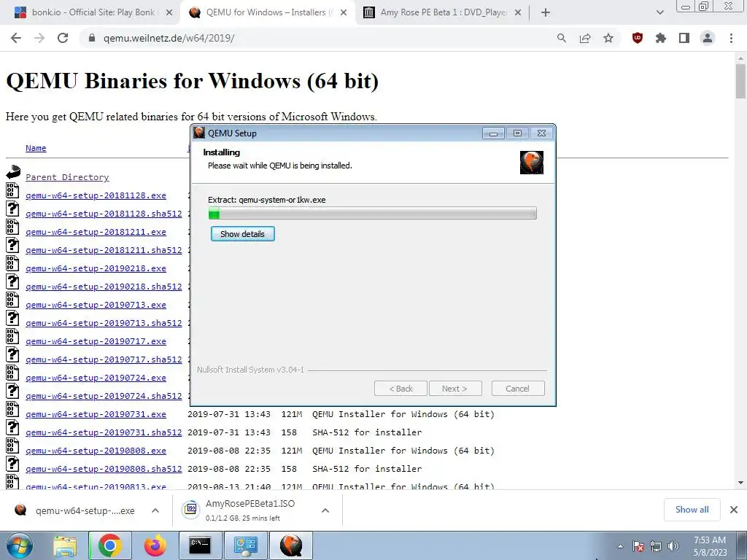
Task: Go back to the previous page in Chrome
Action: tap(16, 38)
